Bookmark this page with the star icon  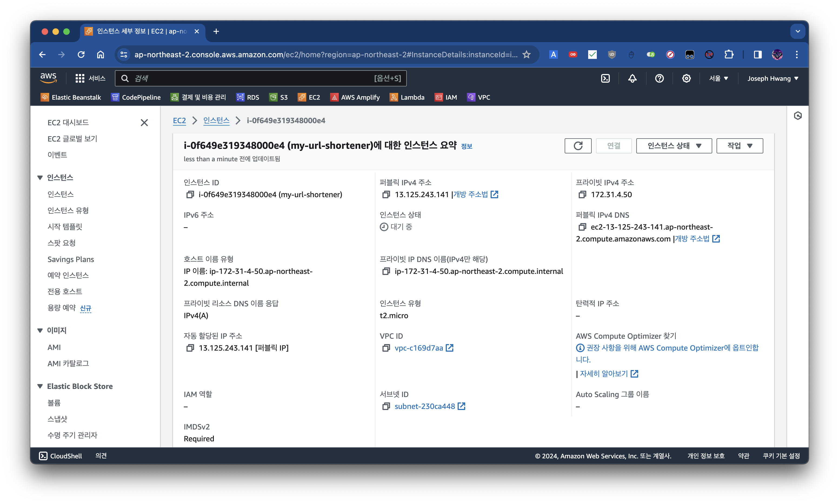coord(526,54)
